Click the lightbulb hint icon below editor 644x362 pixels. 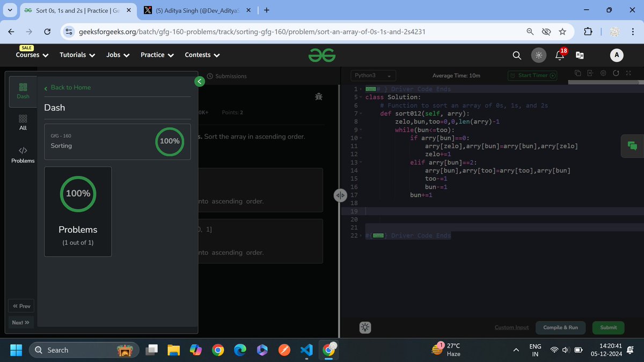(x=365, y=327)
